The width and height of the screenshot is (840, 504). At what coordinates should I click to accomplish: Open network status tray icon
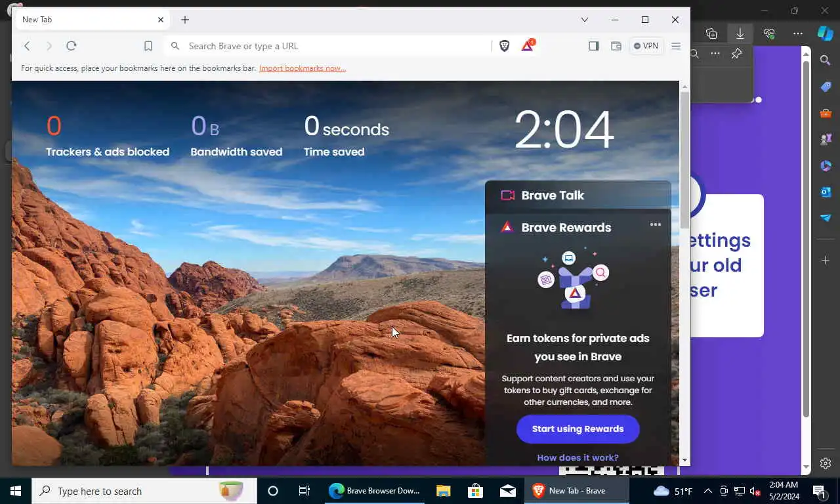point(740,491)
